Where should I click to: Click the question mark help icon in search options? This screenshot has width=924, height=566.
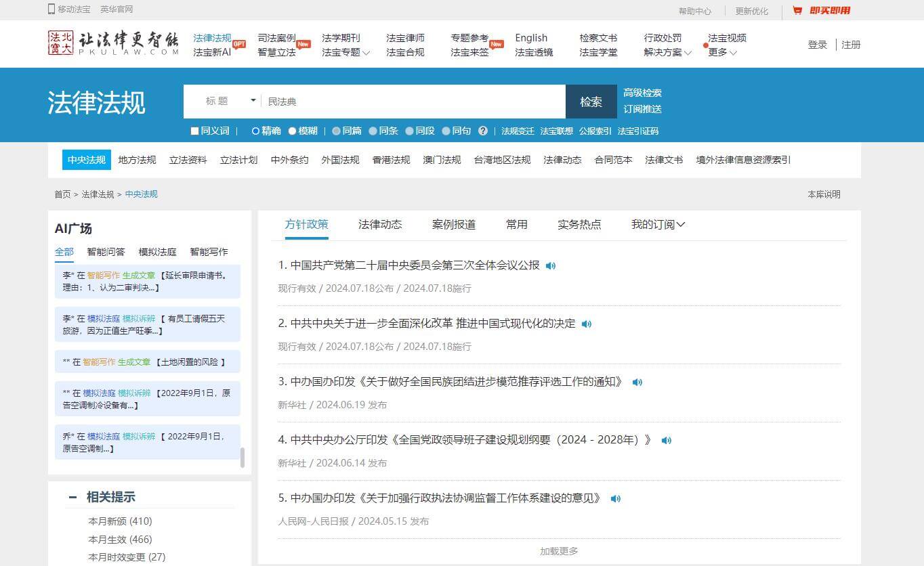483,131
